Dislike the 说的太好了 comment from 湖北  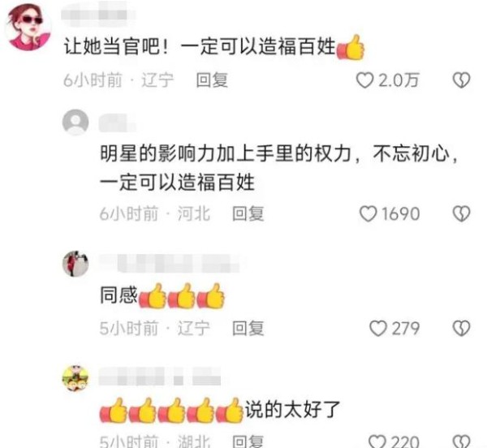point(461,442)
